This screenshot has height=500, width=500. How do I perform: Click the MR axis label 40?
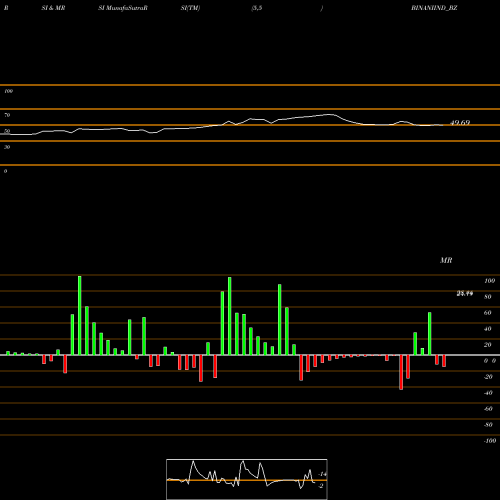(488, 329)
